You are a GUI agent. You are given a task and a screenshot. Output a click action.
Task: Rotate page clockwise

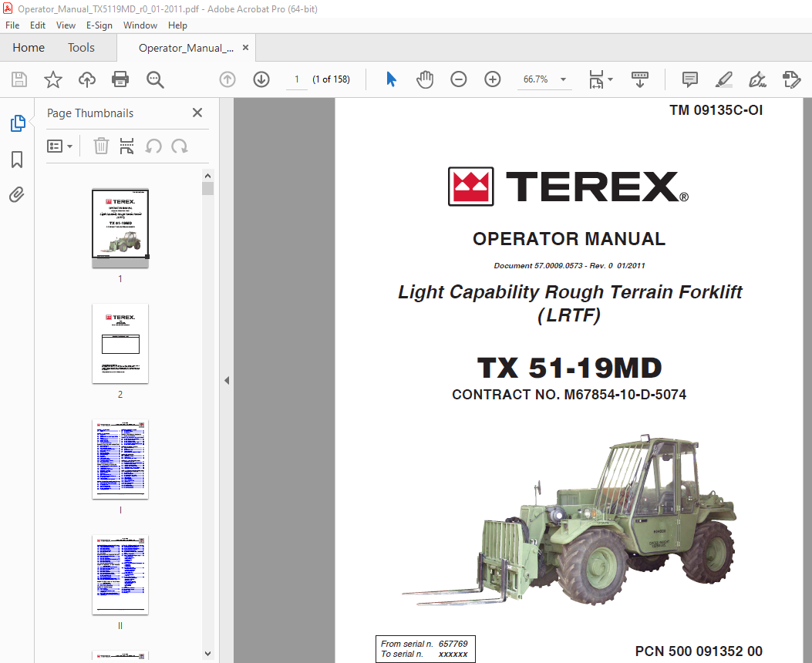(179, 146)
